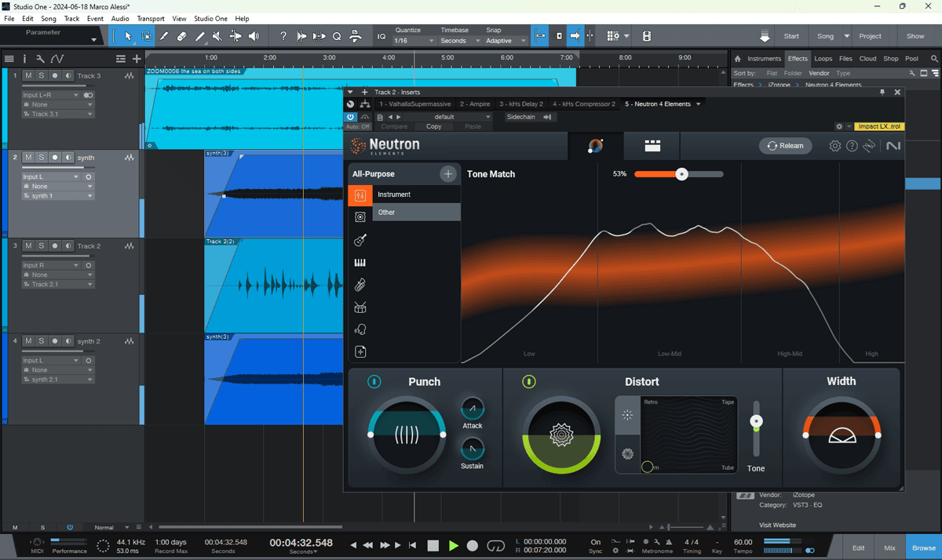Switch to the Loops browser tab
Screen dimensions: 942x560
823,59
